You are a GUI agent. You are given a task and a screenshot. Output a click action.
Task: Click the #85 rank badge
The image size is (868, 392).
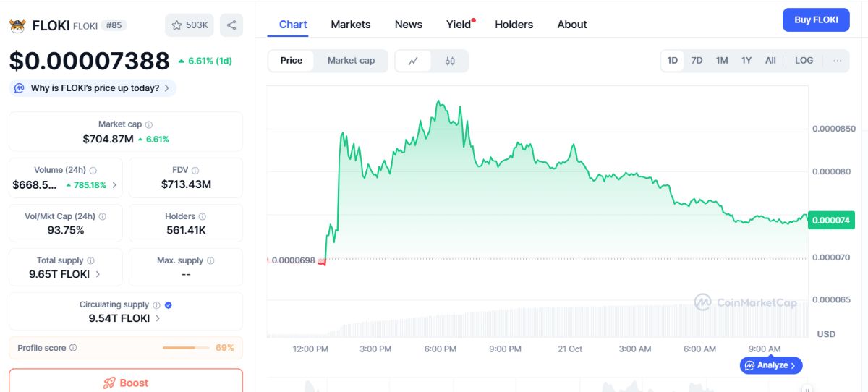point(114,25)
